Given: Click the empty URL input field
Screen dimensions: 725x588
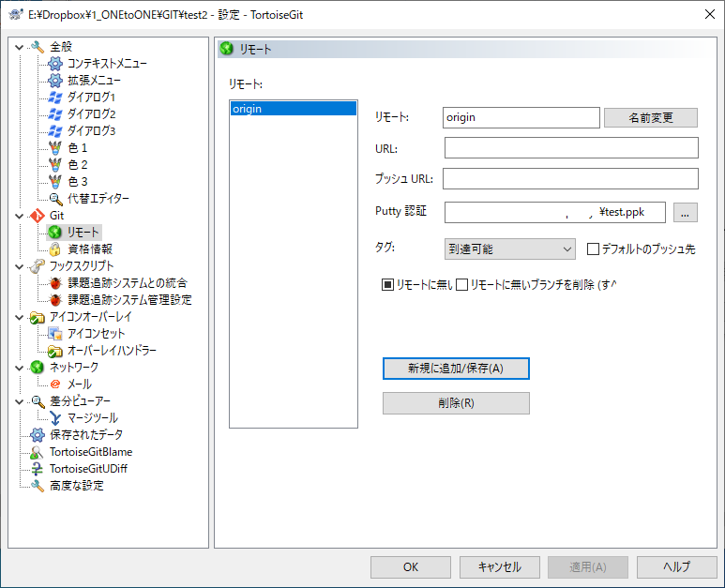Looking at the screenshot, I should 571,148.
